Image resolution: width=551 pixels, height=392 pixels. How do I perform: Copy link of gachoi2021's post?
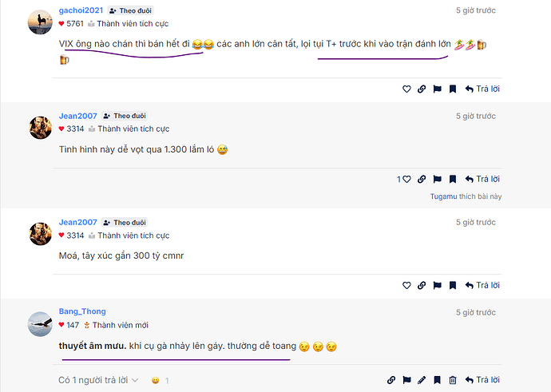point(422,89)
